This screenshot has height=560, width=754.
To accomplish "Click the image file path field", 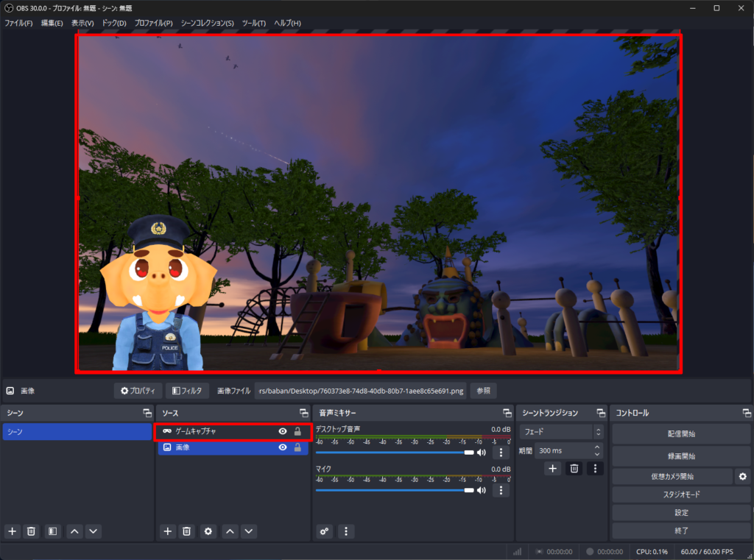I will click(x=361, y=391).
